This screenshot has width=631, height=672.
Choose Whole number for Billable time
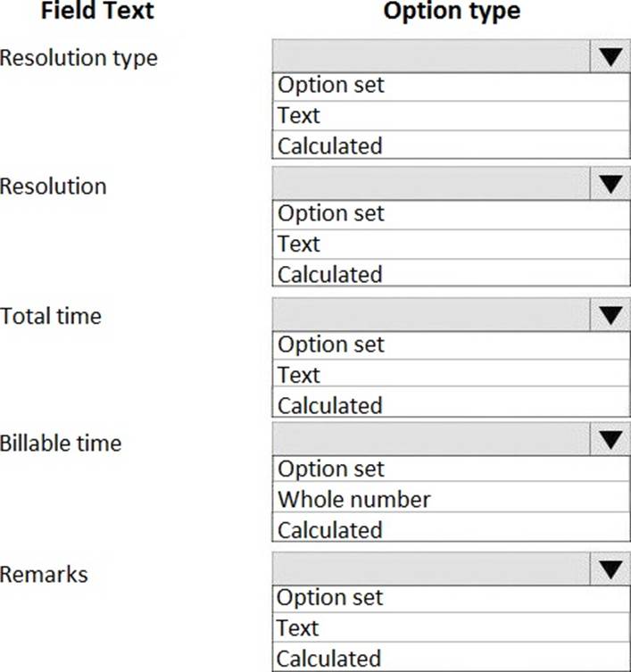451,499
